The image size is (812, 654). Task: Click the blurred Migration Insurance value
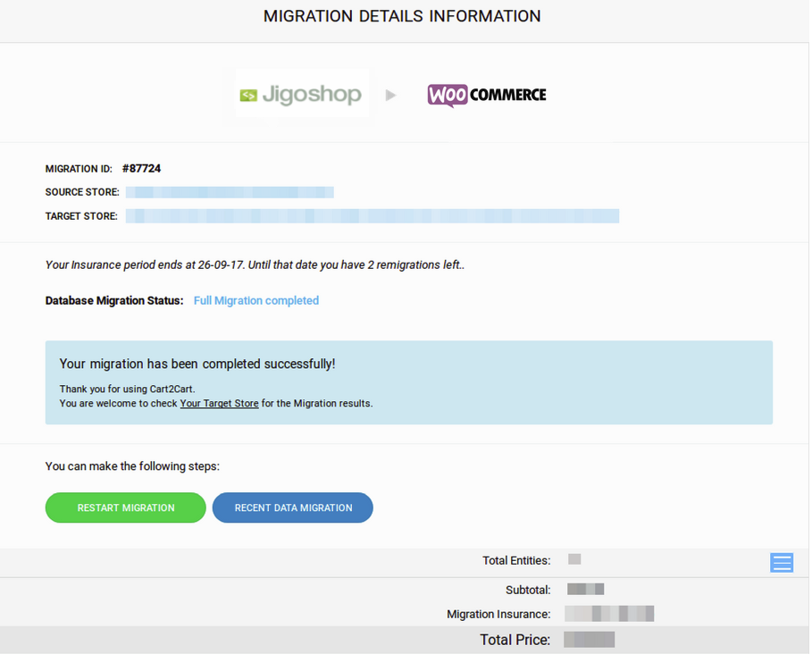(609, 614)
